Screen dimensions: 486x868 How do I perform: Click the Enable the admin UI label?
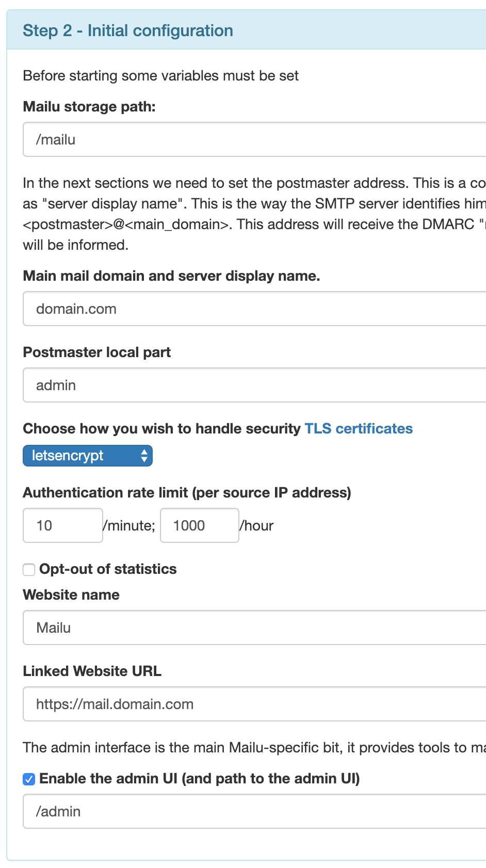pos(200,779)
